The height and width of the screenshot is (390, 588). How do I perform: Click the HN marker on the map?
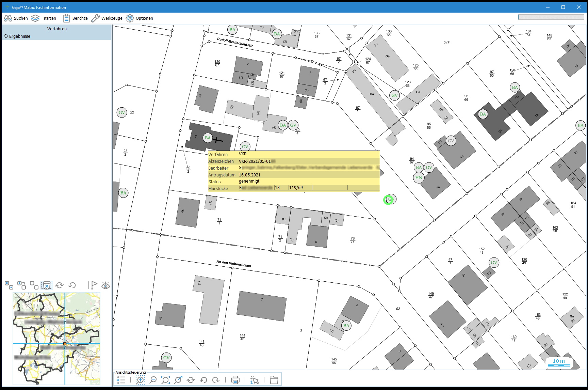coord(419,178)
